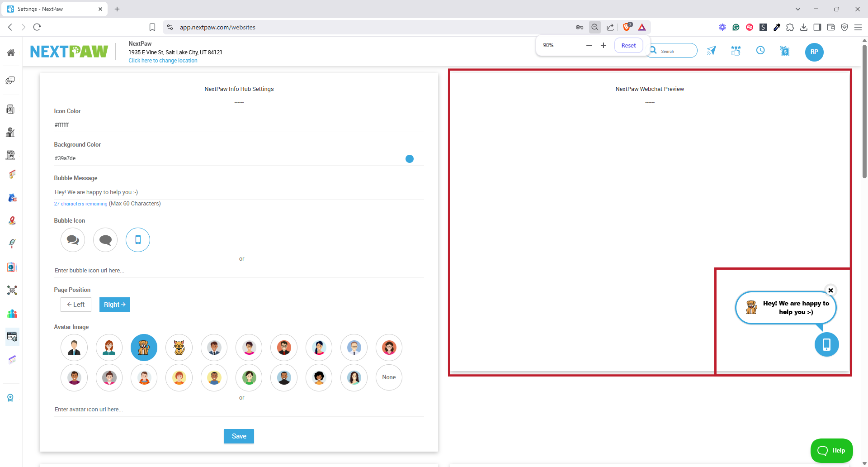Set page position to Right
868x467 pixels.
[x=114, y=305]
